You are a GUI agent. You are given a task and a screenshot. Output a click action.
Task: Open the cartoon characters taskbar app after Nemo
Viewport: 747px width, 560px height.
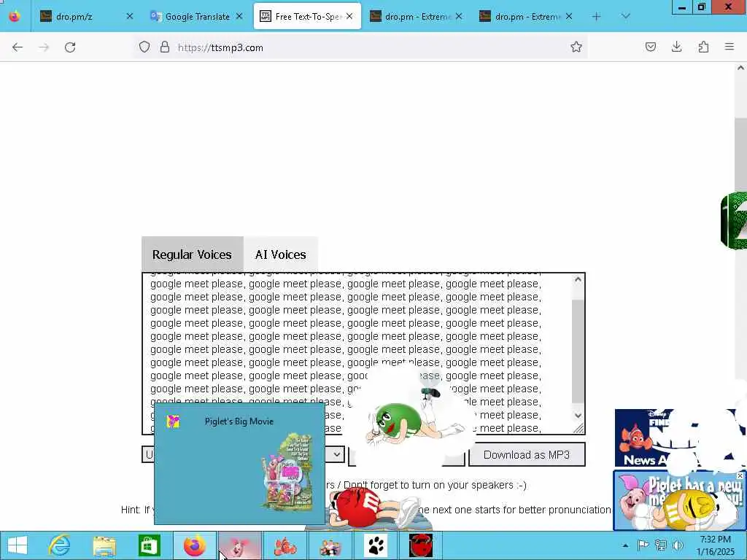330,545
